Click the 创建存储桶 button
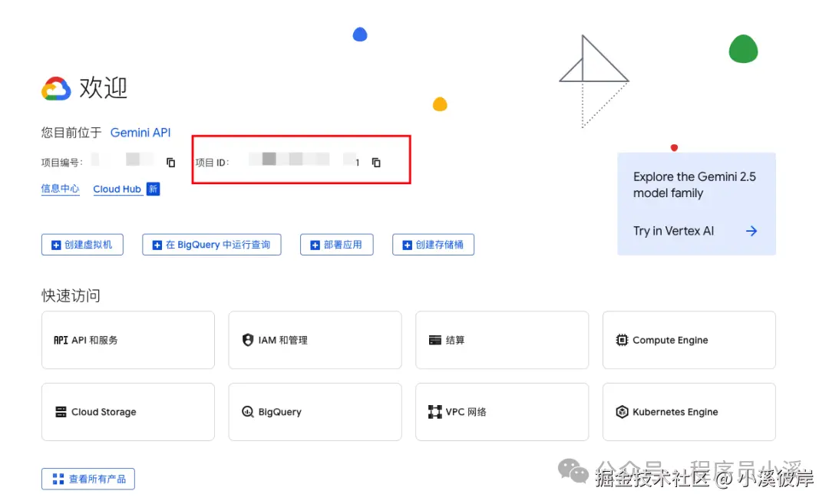829x504 pixels. tap(433, 244)
